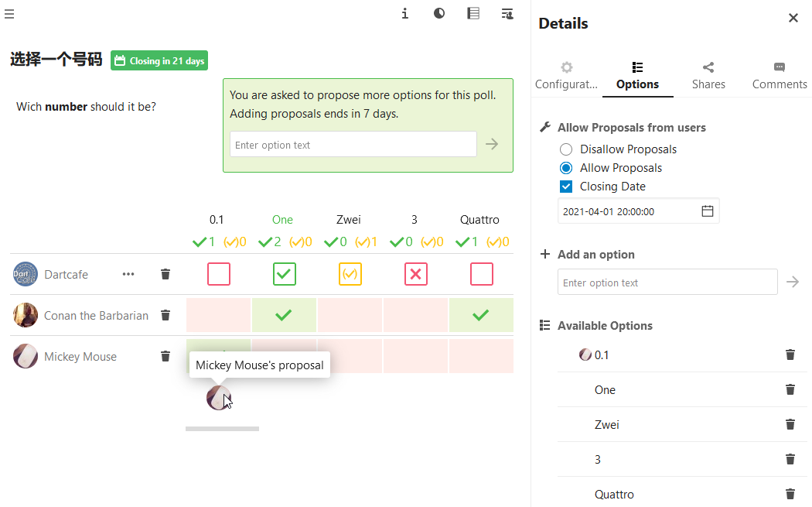The width and height of the screenshot is (812, 507).
Task: Submit the proposal with the arrow button
Action: pyautogui.click(x=492, y=144)
